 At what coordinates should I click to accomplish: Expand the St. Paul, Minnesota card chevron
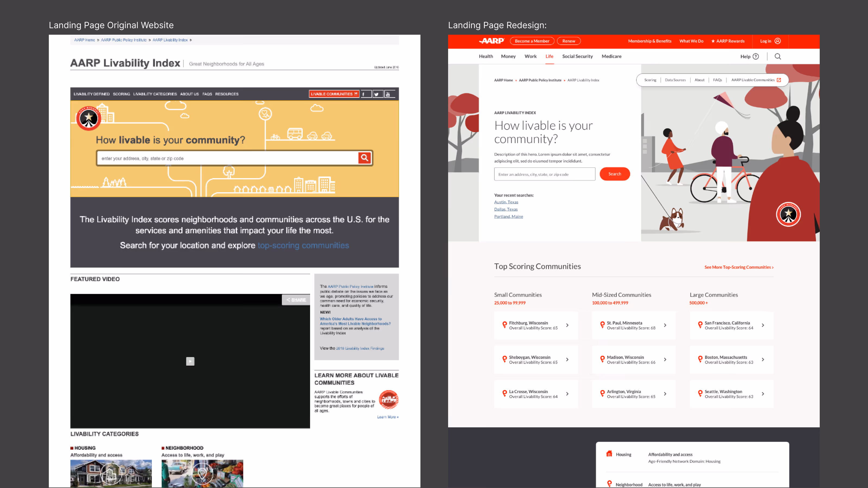point(665,325)
